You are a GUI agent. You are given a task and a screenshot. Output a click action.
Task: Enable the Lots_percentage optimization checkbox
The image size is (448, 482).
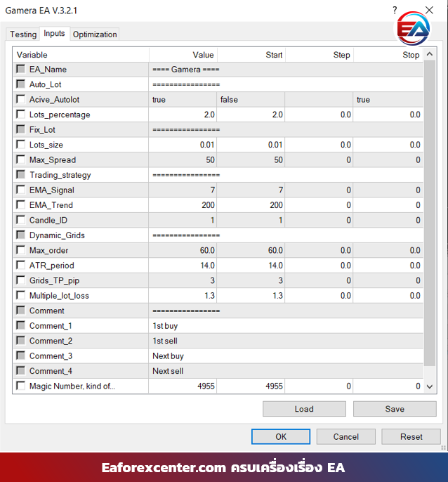click(x=20, y=115)
